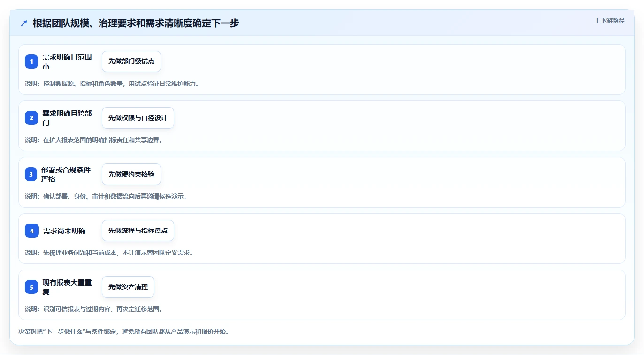
Task: Click the 需求明确且范围小 condition label
Action: coord(67,62)
